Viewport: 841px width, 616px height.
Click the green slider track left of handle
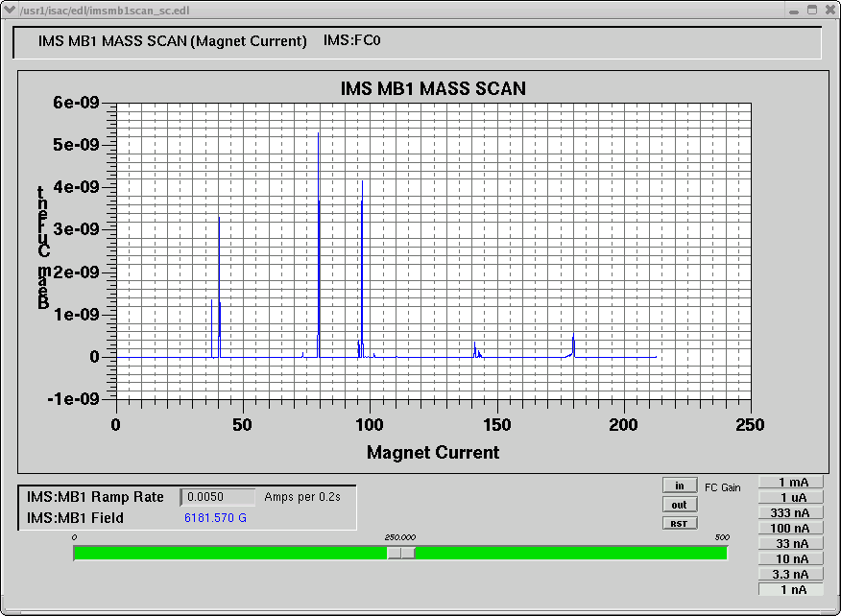coord(230,553)
